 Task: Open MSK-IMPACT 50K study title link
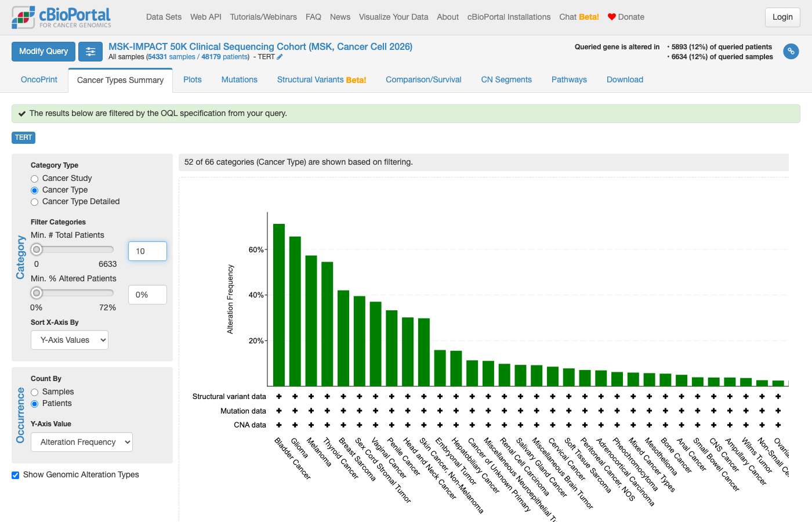(260, 46)
